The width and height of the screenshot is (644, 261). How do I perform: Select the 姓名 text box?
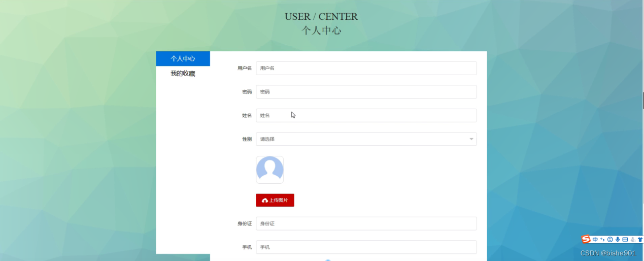[x=366, y=115]
